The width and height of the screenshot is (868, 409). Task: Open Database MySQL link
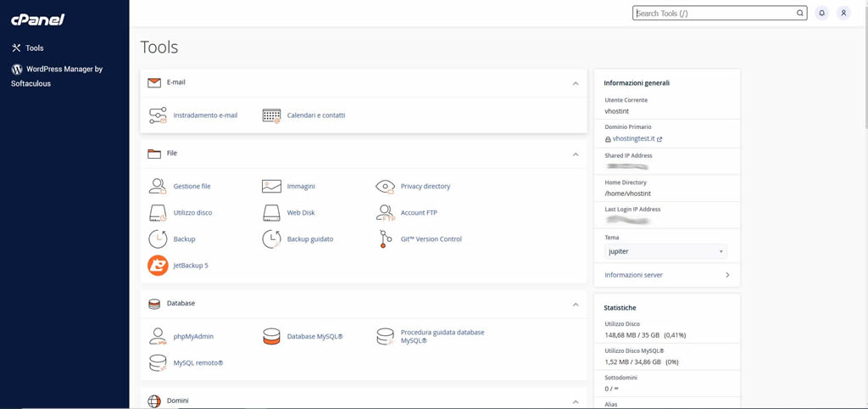pos(315,336)
